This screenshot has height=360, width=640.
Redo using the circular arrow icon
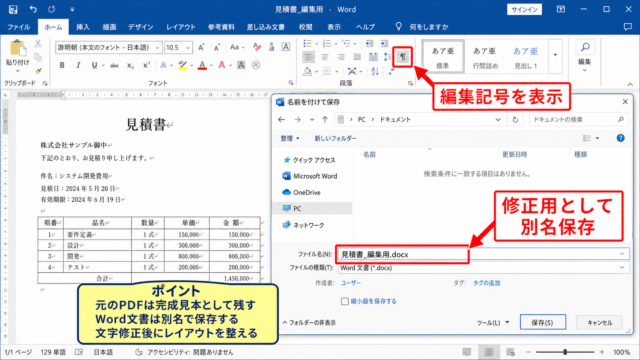tap(51, 9)
